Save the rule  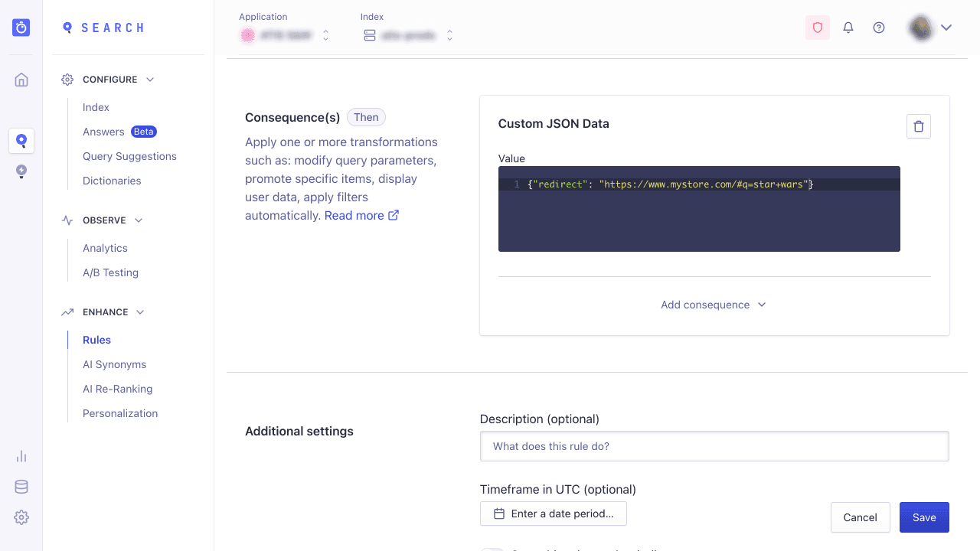click(924, 517)
